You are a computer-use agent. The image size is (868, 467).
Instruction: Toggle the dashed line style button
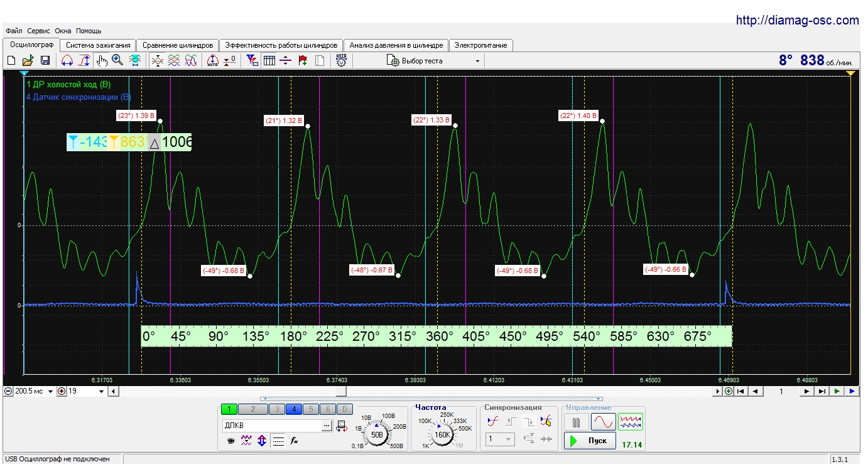tap(278, 441)
